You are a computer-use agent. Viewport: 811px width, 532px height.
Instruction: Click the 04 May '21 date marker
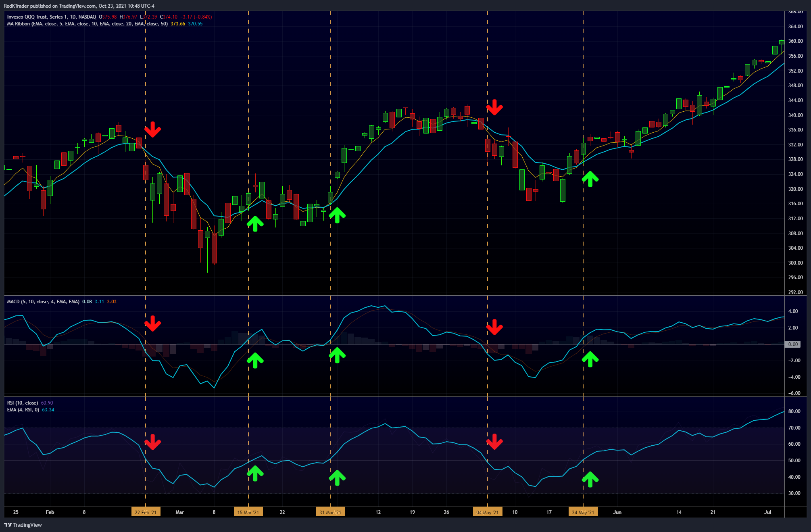coord(488,512)
